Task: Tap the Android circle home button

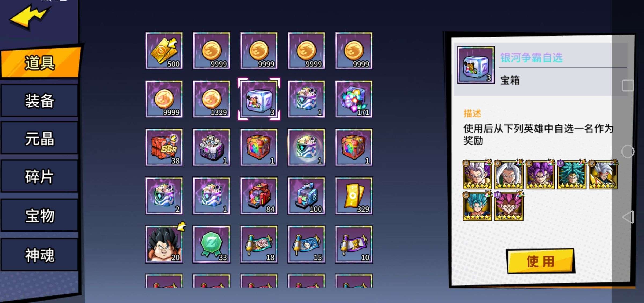Action: point(628,151)
